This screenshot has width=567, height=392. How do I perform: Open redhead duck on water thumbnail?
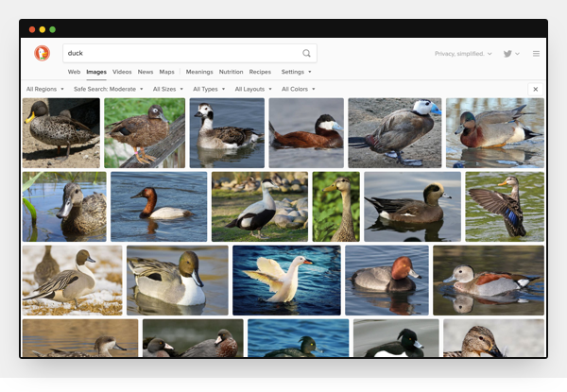click(387, 280)
